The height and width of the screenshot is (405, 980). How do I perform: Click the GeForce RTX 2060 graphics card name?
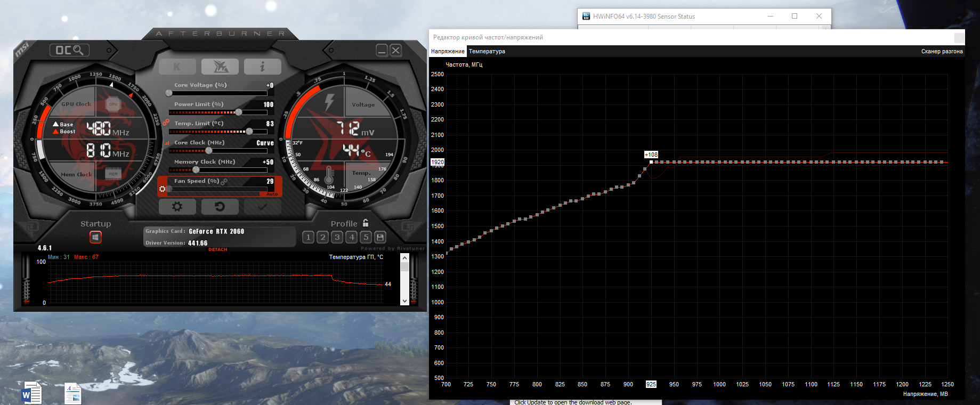pyautogui.click(x=216, y=231)
